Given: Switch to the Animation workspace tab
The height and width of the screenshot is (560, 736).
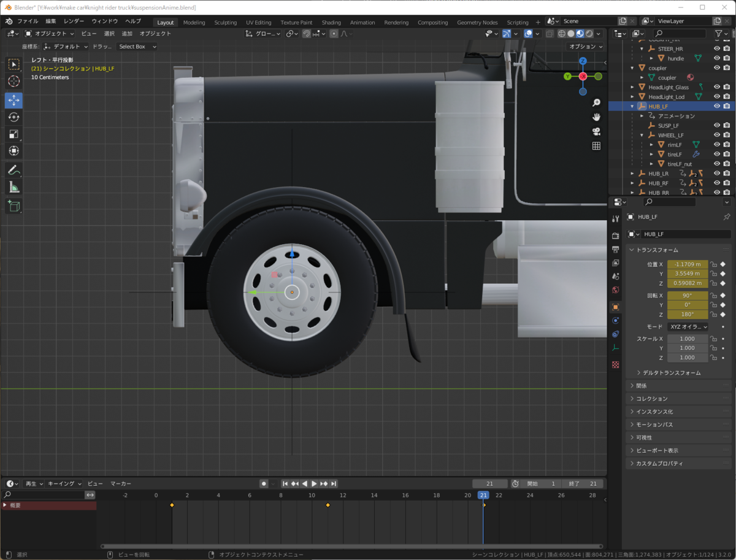Looking at the screenshot, I should (362, 23).
